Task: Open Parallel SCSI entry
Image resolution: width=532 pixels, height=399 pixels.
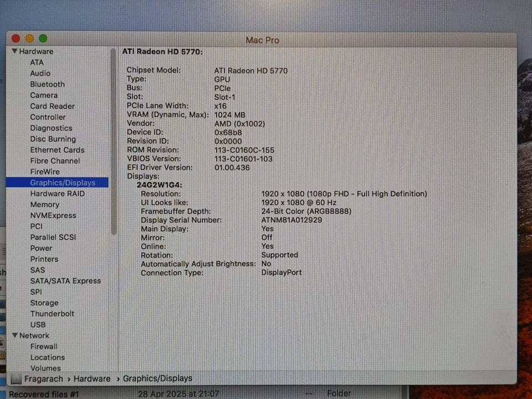Action: point(53,237)
